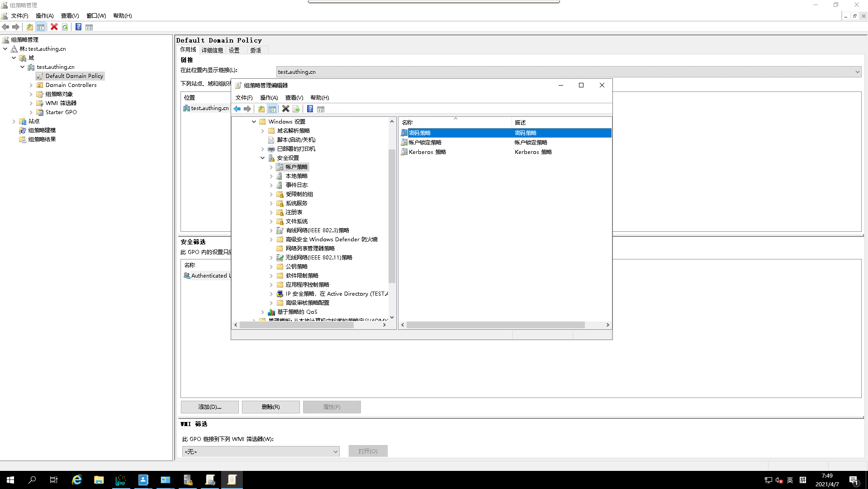Click the 添加(D)... button

209,407
